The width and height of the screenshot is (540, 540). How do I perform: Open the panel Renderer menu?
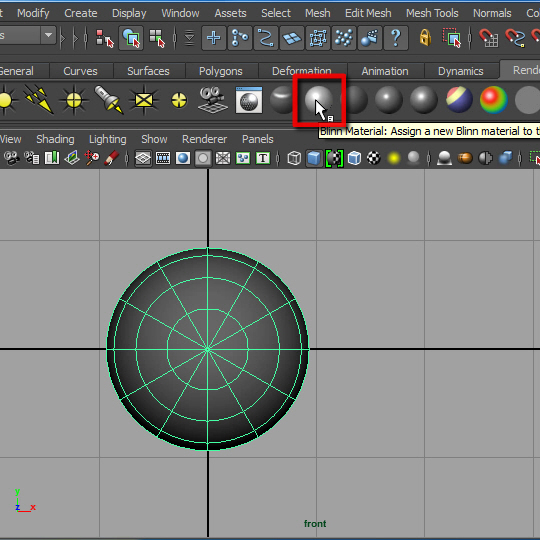point(204,139)
